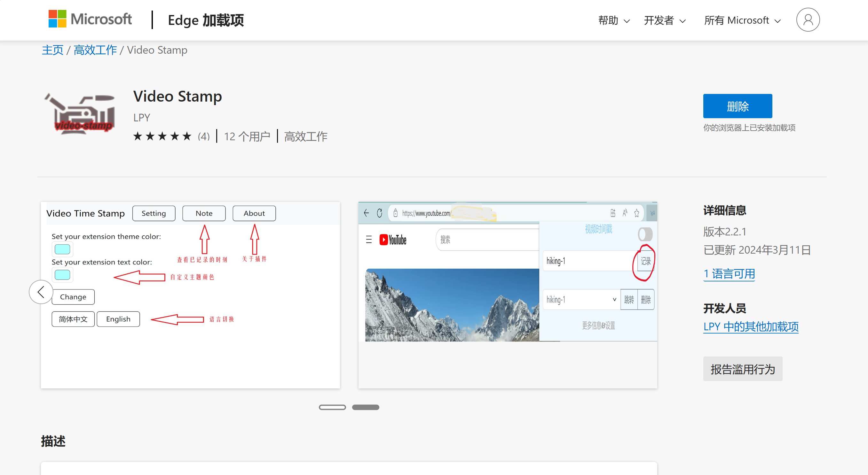Click the theme color swatch in the screenshot
This screenshot has height=475, width=868.
tap(62, 249)
